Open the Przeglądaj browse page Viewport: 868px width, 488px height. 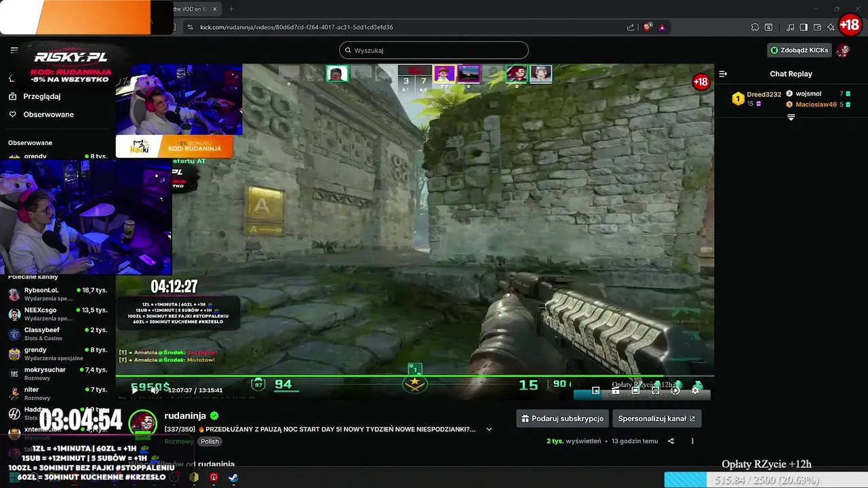(41, 96)
